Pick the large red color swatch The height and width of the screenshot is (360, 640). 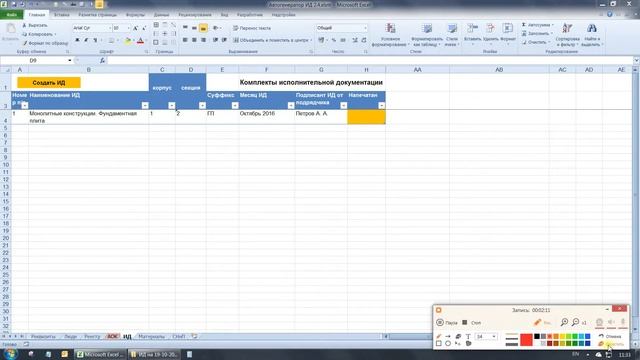tap(526, 340)
